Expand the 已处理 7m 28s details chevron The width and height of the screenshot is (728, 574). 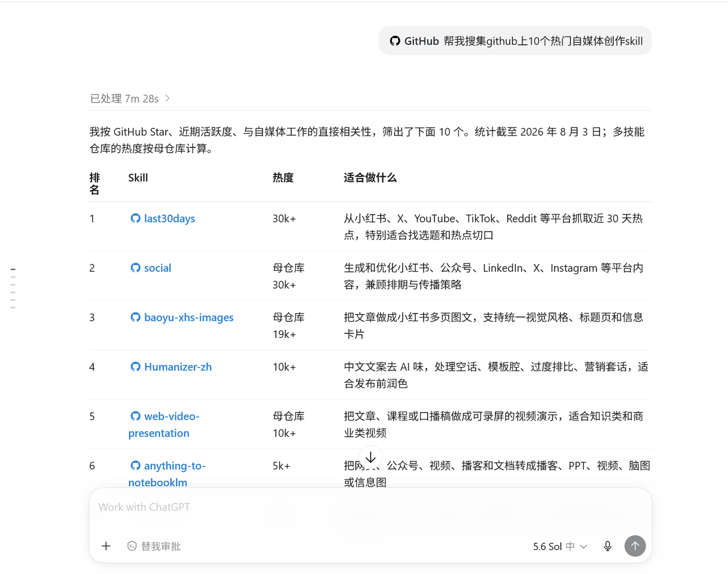coord(167,98)
